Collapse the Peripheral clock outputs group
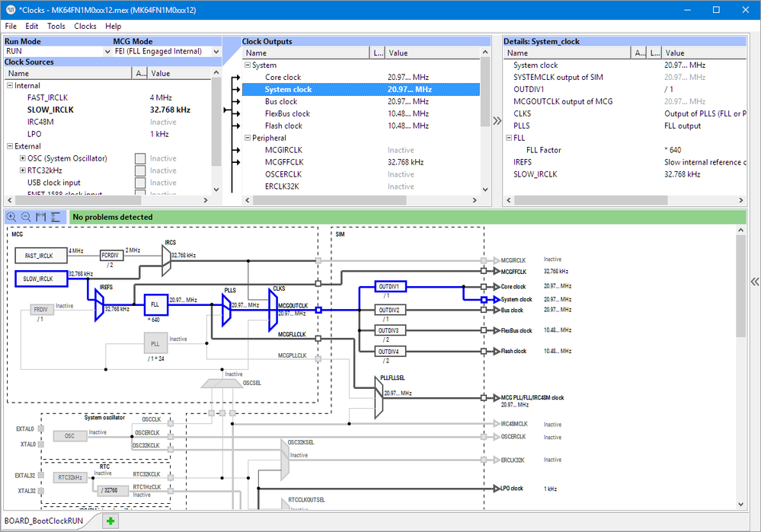 click(x=247, y=138)
